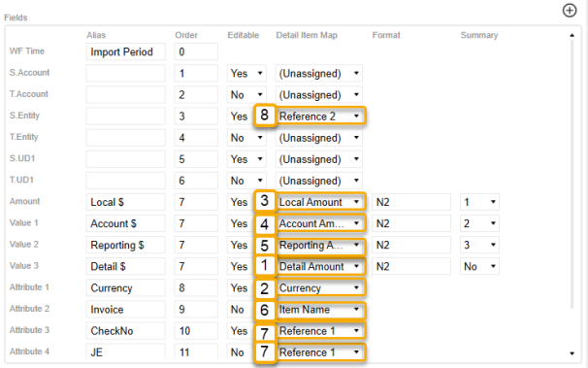
Task: Click the Attribute 3 CheckNo alias field
Action: [125, 331]
